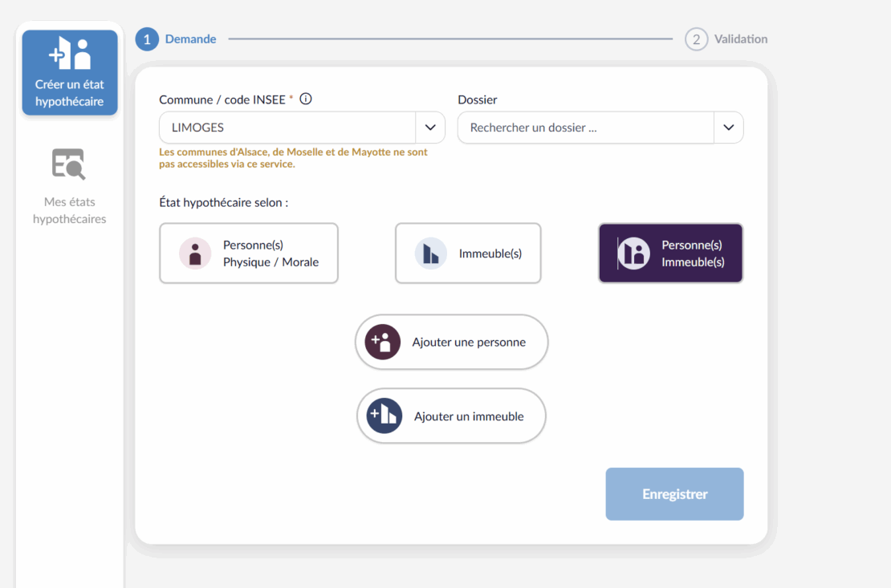Click the round icon in Personne(s) Immeuble(s) card

(x=633, y=253)
